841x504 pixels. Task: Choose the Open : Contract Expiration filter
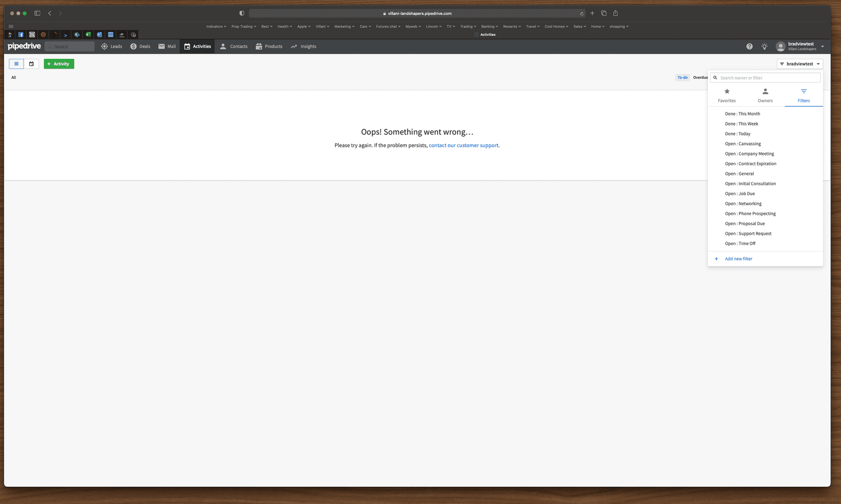(x=765, y=164)
